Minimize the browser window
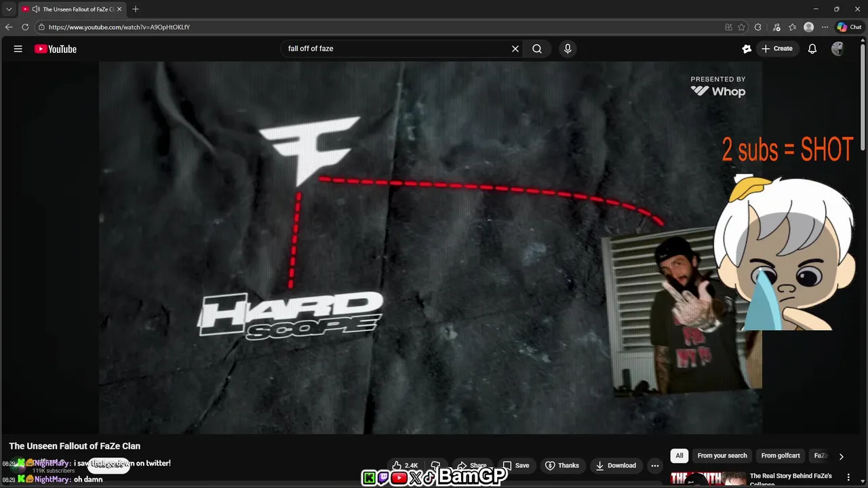Image resolution: width=868 pixels, height=488 pixels. 815,9
